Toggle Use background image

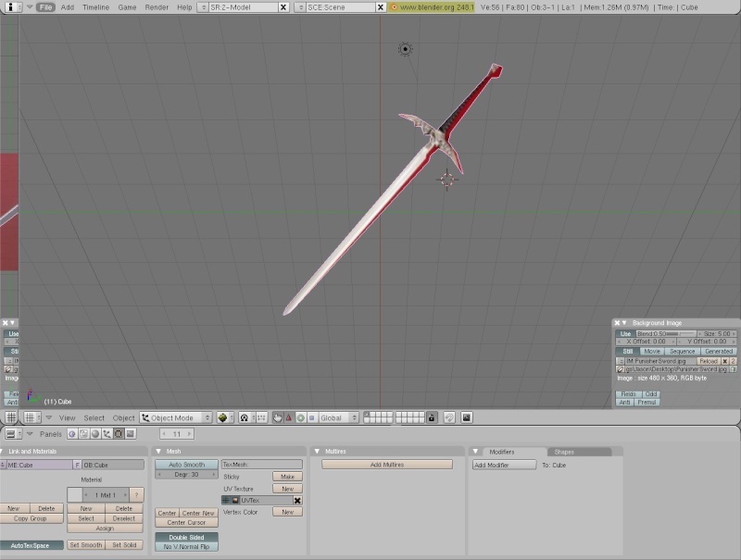pyautogui.click(x=625, y=334)
